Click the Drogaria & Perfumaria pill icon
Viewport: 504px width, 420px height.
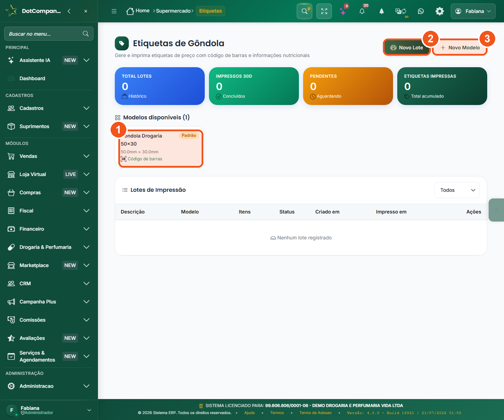pyautogui.click(x=11, y=247)
